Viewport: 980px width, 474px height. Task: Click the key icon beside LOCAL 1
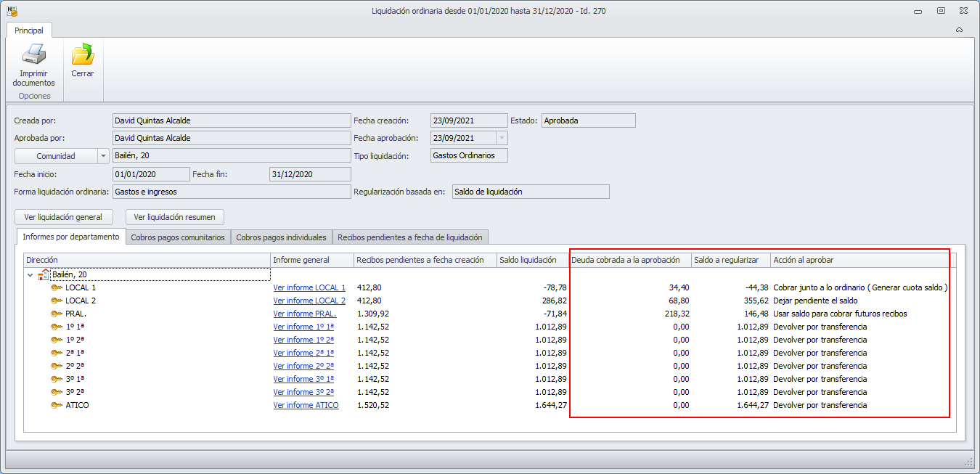pos(57,287)
